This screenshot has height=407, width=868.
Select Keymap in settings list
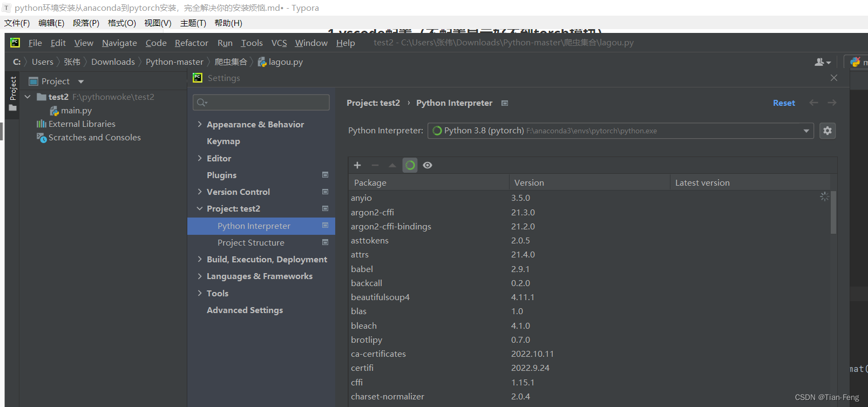[x=223, y=141]
